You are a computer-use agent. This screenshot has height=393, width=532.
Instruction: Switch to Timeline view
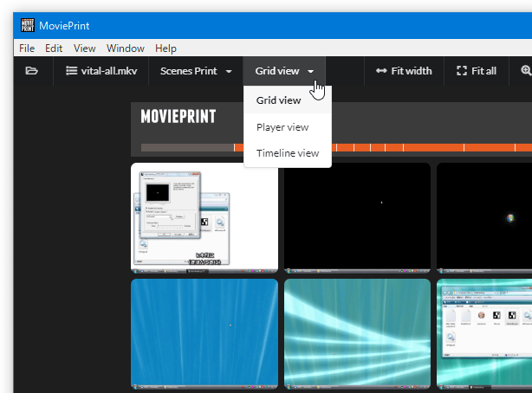point(288,153)
